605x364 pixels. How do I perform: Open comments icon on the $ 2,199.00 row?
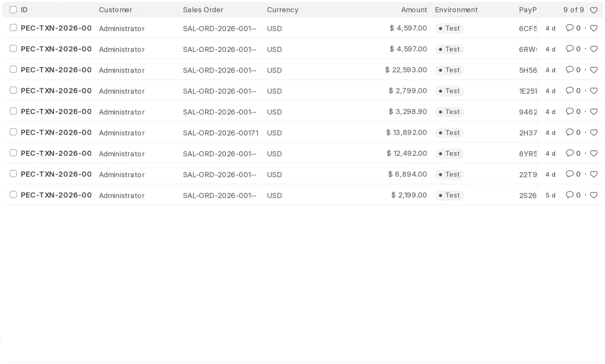click(x=570, y=195)
